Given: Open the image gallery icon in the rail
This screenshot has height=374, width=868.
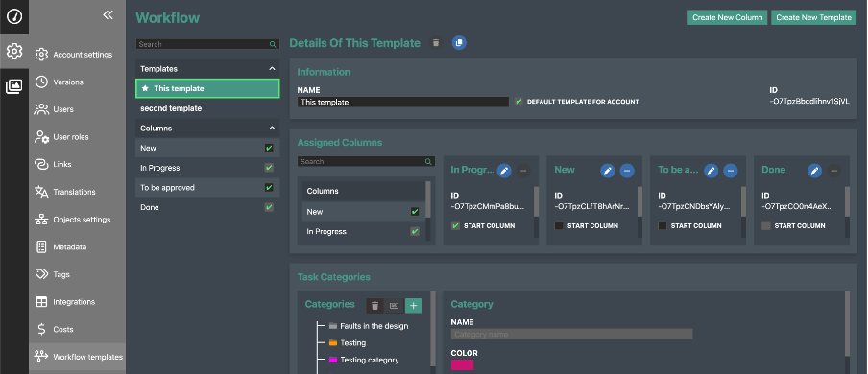Looking at the screenshot, I should click(14, 85).
